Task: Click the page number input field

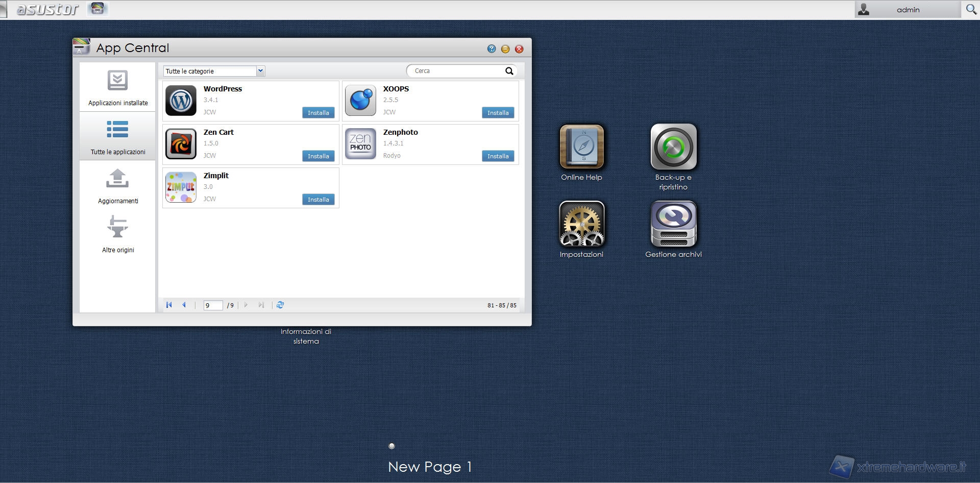Action: click(212, 305)
